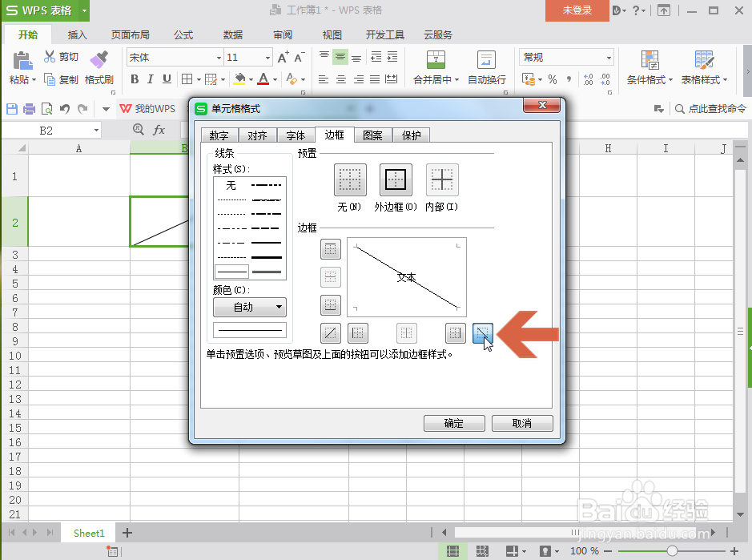752x560 pixels.
Task: Click the fx insert function icon
Action: coord(159,130)
